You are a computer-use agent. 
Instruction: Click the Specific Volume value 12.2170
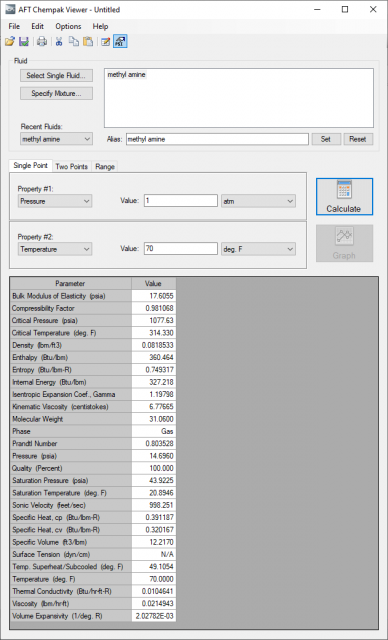(153, 542)
